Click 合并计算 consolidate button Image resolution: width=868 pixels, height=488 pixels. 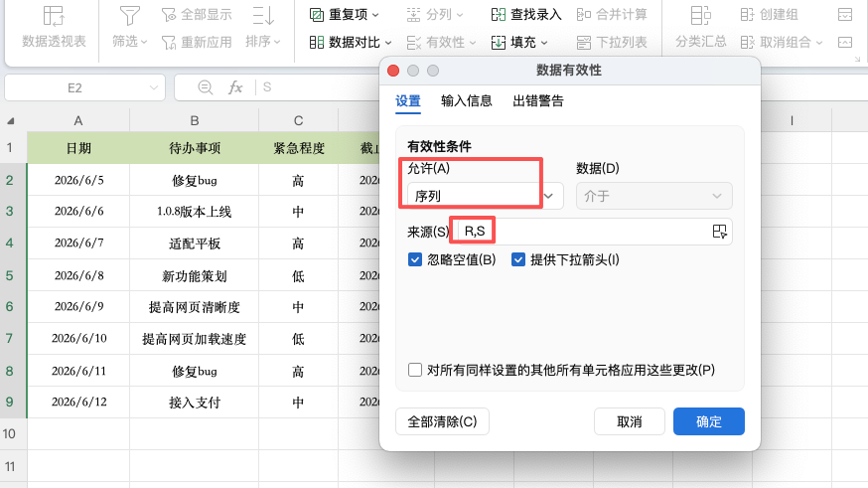point(611,14)
